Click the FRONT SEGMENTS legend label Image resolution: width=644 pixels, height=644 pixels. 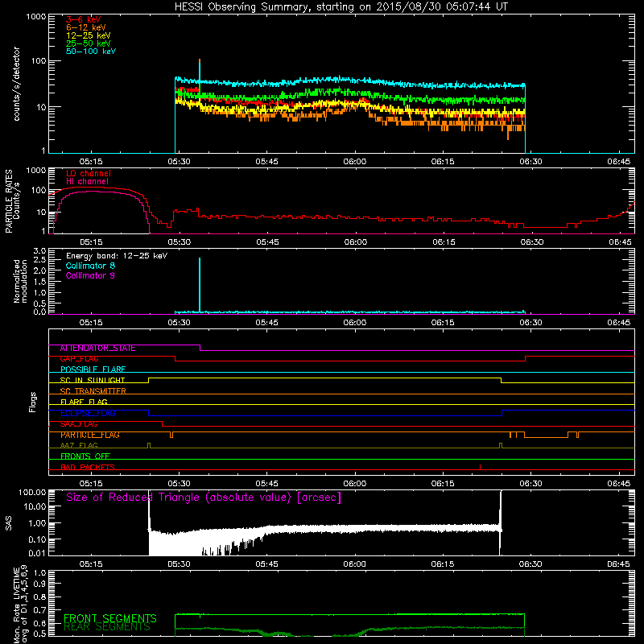[110, 618]
